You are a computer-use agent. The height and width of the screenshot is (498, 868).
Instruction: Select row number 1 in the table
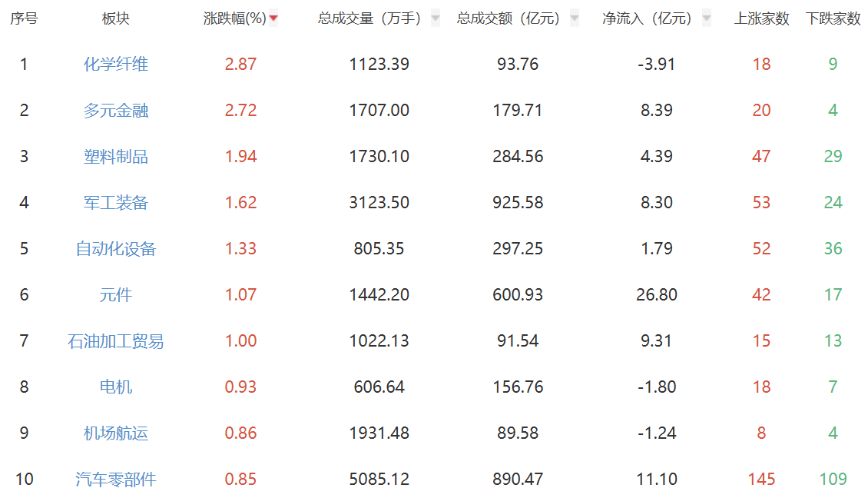click(x=24, y=65)
